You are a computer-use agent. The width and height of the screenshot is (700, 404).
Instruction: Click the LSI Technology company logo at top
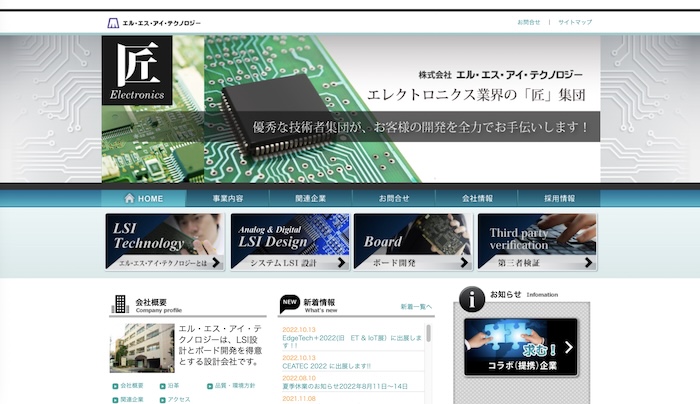(154, 23)
